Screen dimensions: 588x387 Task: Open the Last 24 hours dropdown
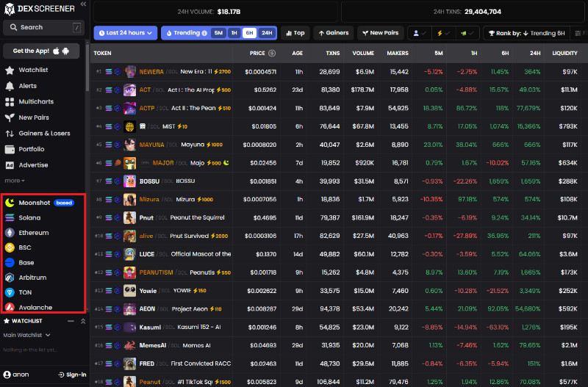tap(126, 33)
